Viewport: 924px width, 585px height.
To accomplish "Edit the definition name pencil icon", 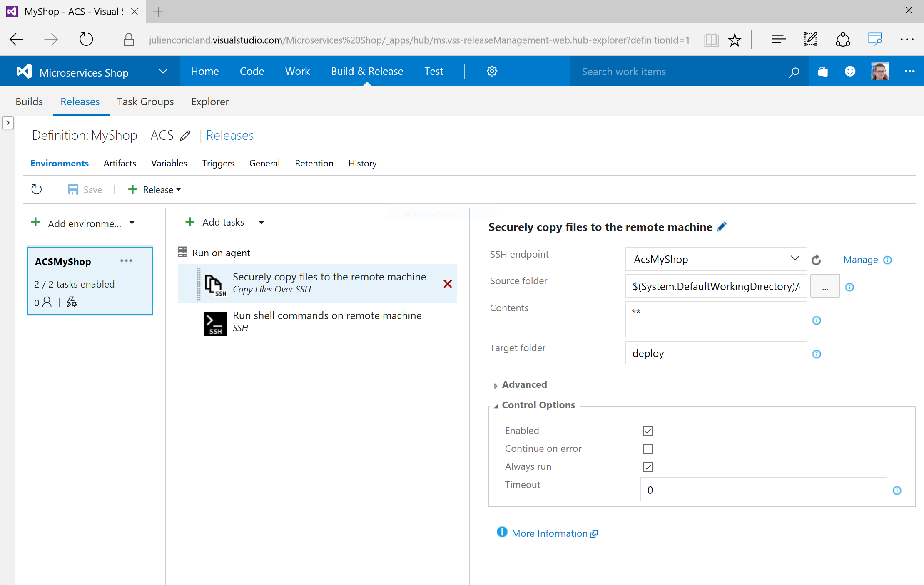I will tap(185, 136).
